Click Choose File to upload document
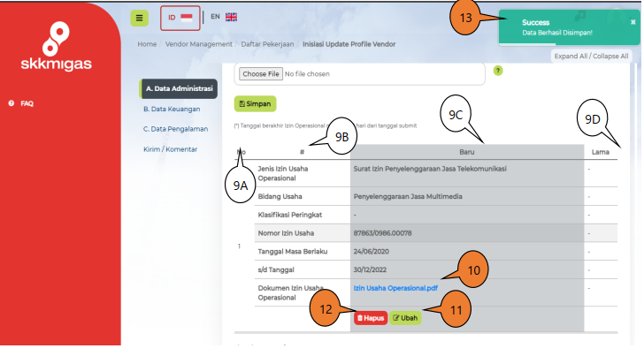 pos(261,74)
